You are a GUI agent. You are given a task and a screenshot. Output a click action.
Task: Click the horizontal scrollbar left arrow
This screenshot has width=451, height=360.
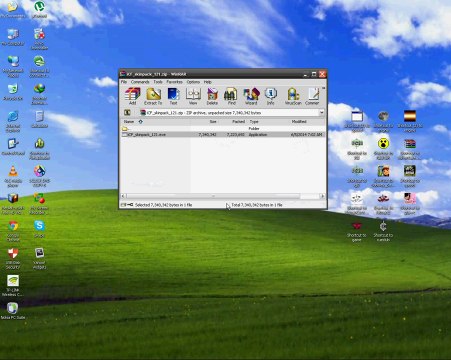[x=123, y=196]
